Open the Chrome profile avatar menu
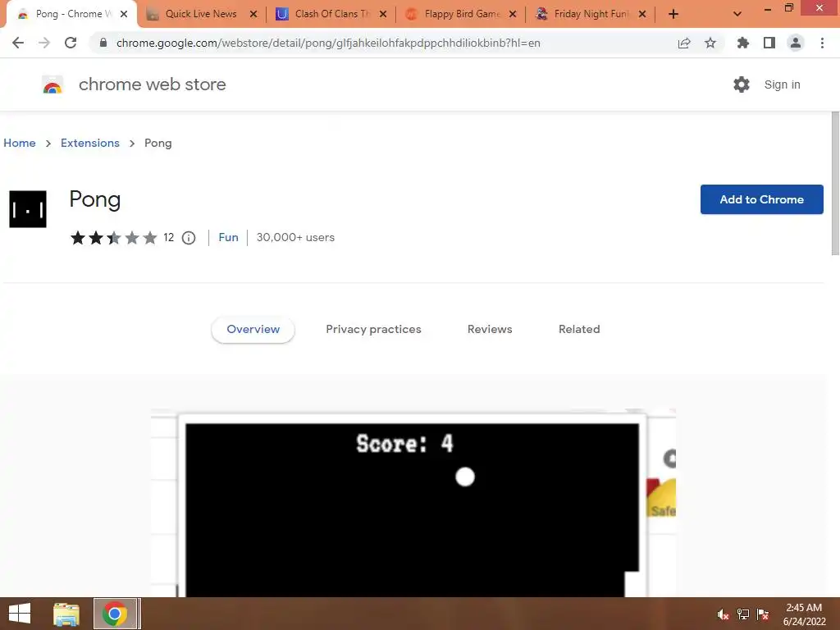The height and width of the screenshot is (630, 840). [796, 43]
